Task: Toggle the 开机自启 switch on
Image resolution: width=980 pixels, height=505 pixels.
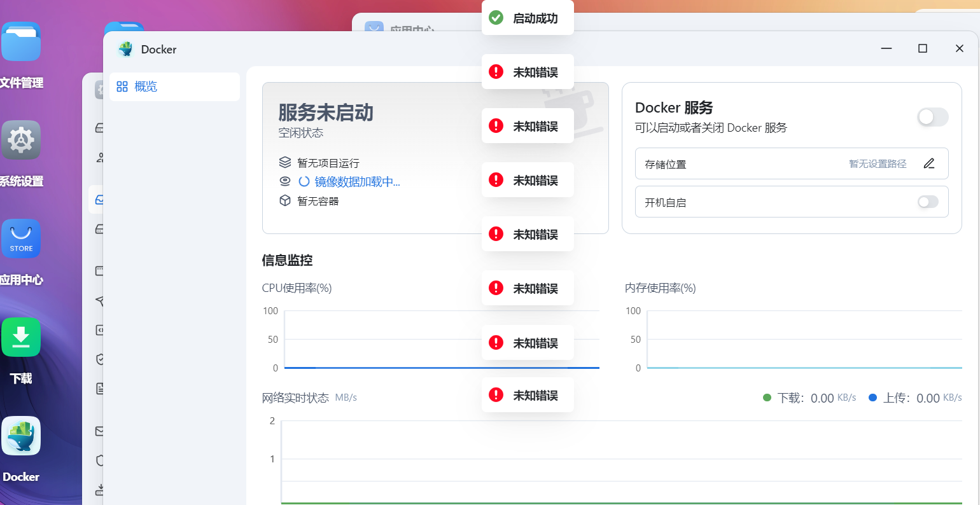Action: (x=927, y=202)
